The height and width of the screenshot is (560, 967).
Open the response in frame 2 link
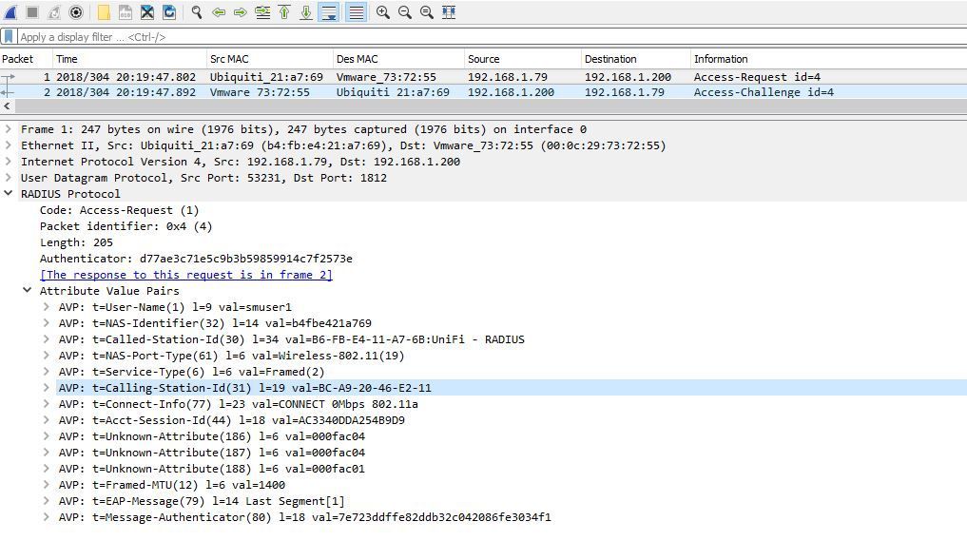point(186,275)
